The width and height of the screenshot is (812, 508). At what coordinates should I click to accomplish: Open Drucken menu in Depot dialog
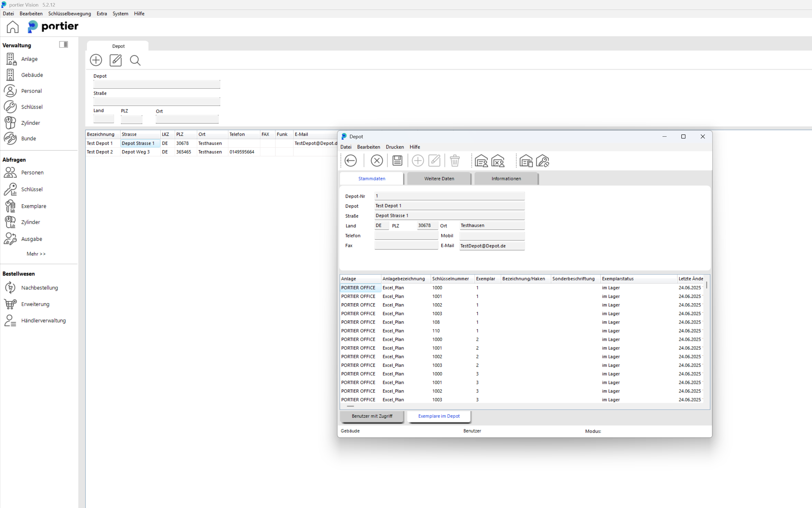[x=394, y=147]
